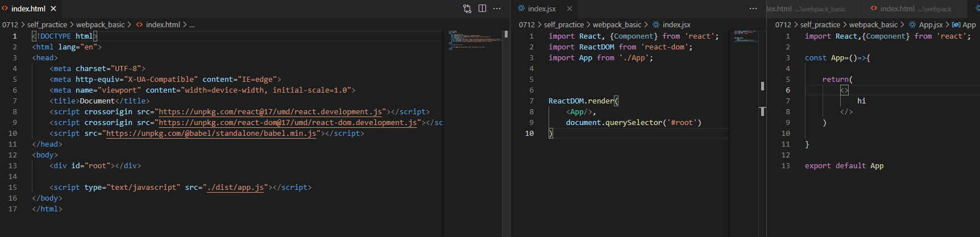The image size is (980, 237).
Task: Place cursor on '<!DOCTYPE html>' in index.html
Action: [x=65, y=36]
